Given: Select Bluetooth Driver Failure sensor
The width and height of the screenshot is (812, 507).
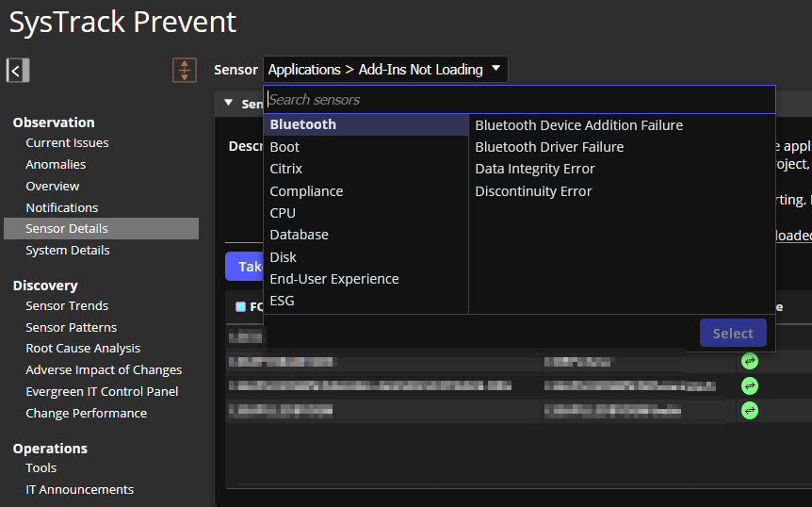Looking at the screenshot, I should [549, 147].
